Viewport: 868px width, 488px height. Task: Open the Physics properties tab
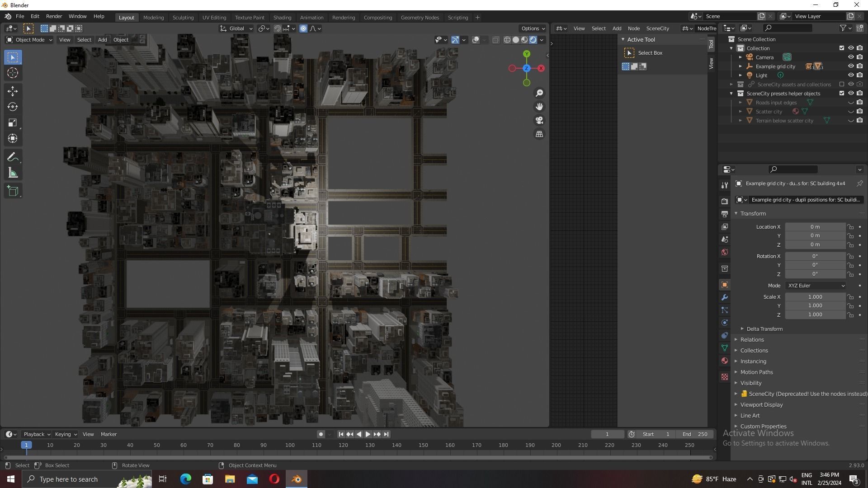tap(725, 323)
